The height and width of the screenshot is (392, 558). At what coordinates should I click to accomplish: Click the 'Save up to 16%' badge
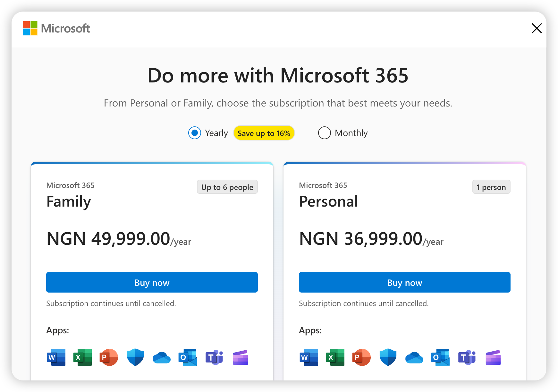pyautogui.click(x=264, y=133)
